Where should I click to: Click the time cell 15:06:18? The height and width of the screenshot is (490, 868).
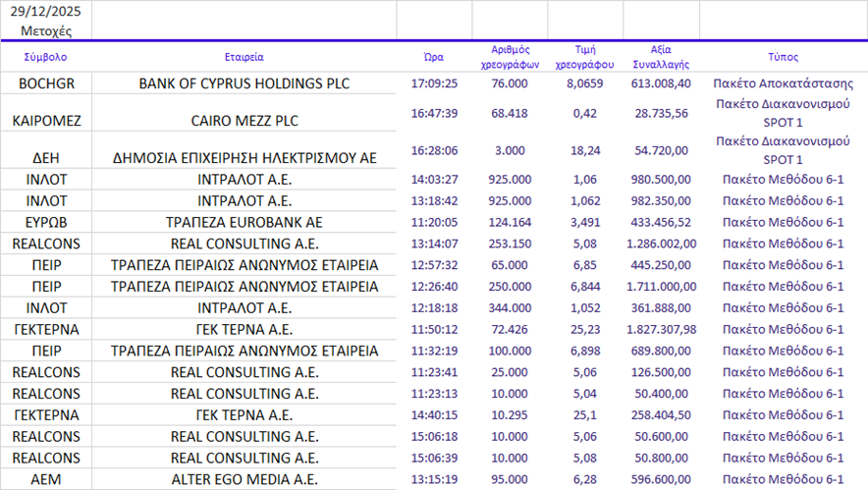434,437
